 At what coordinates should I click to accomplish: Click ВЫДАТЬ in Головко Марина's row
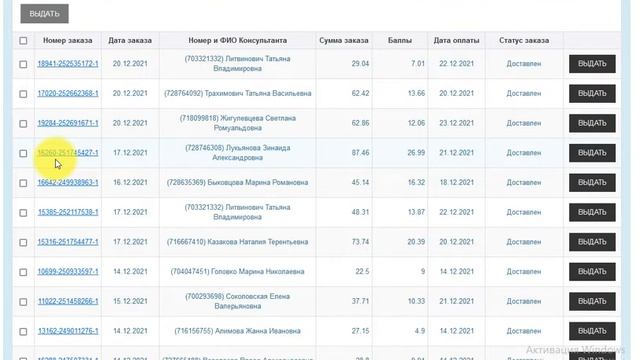[x=592, y=271]
